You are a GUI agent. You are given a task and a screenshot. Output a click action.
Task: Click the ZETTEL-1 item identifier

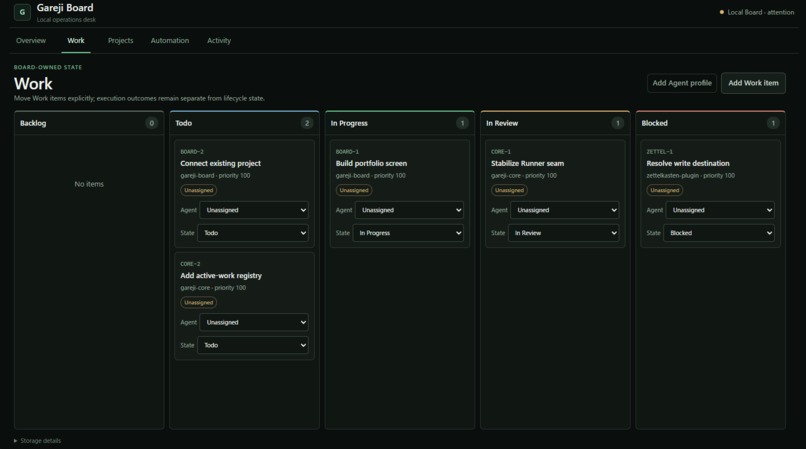click(660, 152)
